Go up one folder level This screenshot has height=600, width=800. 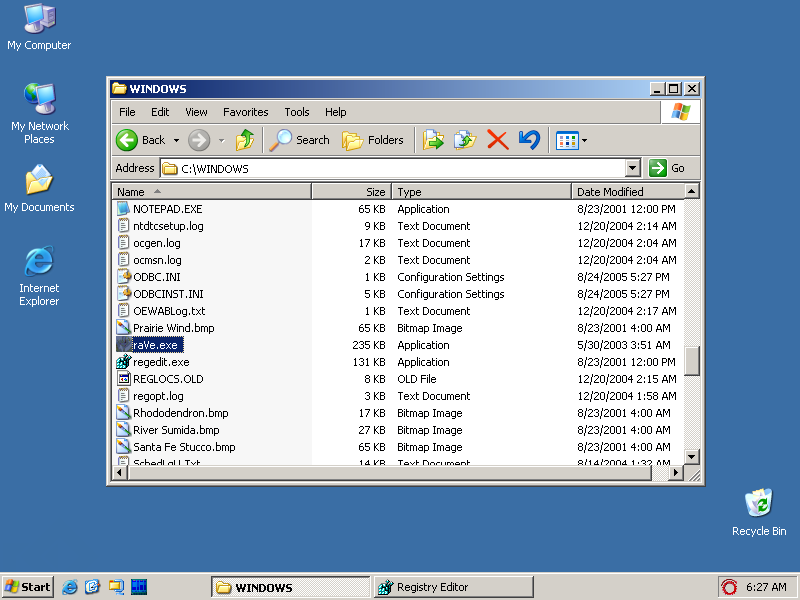point(245,140)
